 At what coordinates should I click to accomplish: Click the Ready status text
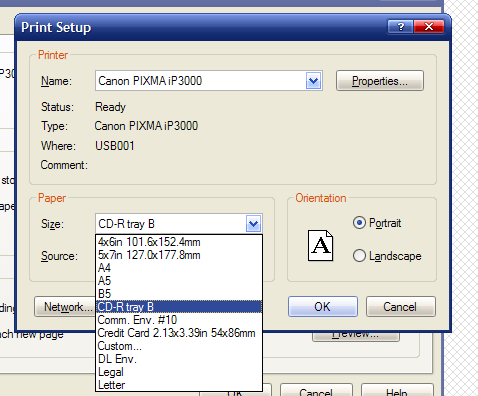click(110, 107)
